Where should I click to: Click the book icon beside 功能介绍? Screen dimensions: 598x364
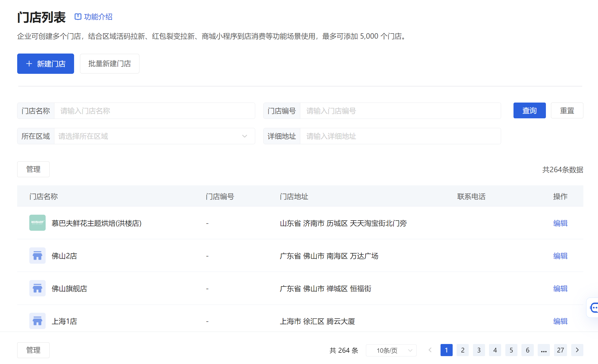pyautogui.click(x=78, y=17)
